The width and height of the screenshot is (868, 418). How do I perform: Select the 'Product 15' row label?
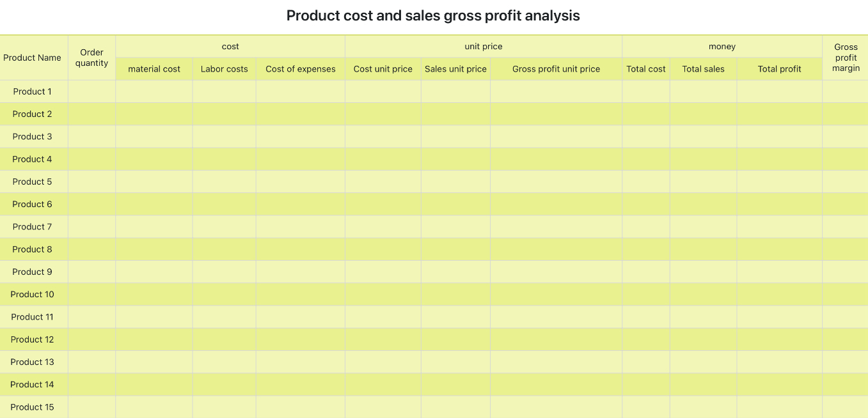(33, 407)
